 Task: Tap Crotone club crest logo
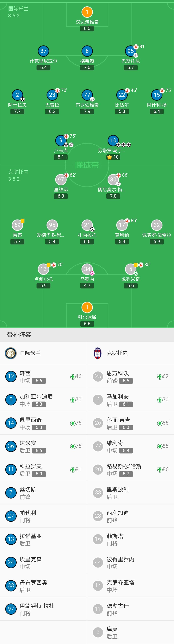(x=98, y=353)
